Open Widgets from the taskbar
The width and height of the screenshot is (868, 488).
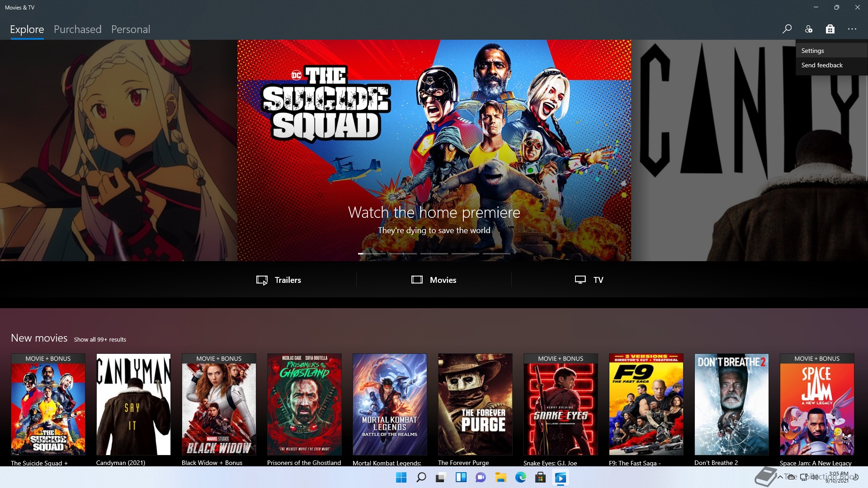(x=461, y=478)
